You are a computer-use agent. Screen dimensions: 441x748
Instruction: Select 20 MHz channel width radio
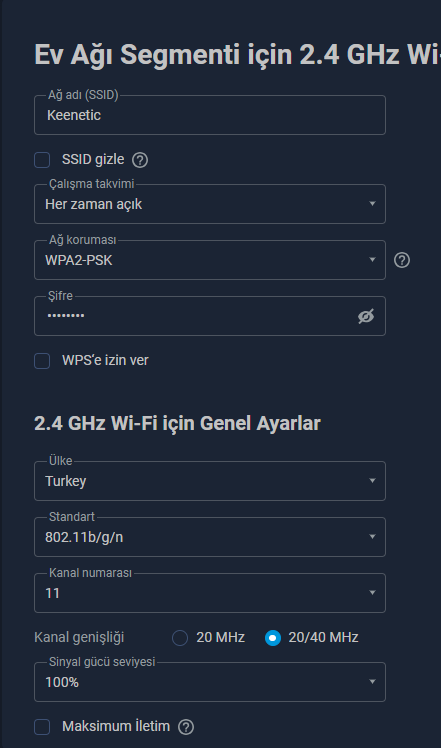point(180,638)
